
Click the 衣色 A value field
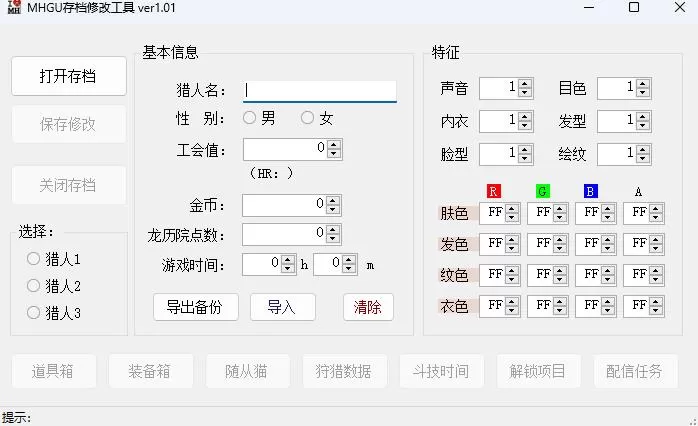(x=644, y=306)
